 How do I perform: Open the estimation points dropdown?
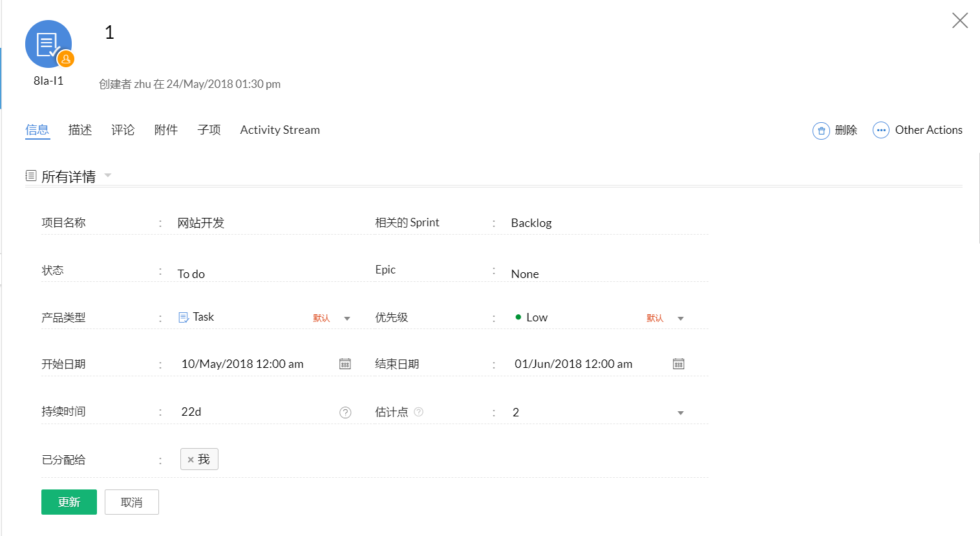(x=680, y=413)
